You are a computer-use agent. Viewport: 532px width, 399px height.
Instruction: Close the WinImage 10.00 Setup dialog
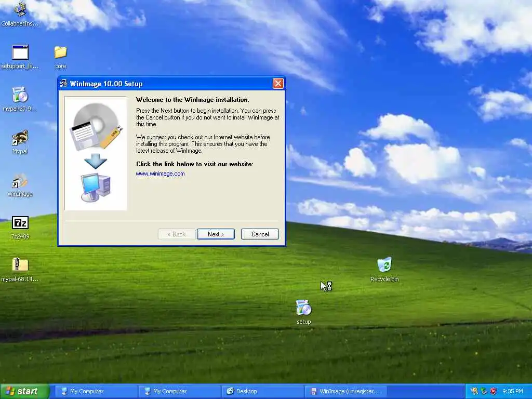278,84
